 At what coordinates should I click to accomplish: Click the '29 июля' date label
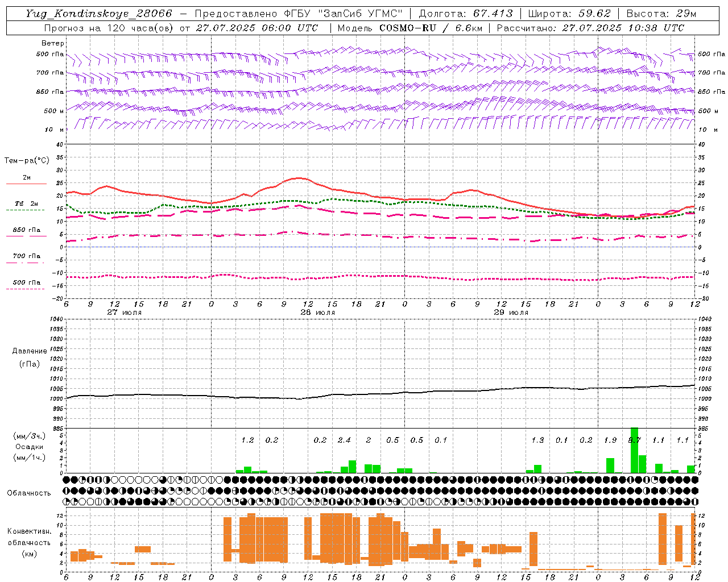click(x=511, y=313)
